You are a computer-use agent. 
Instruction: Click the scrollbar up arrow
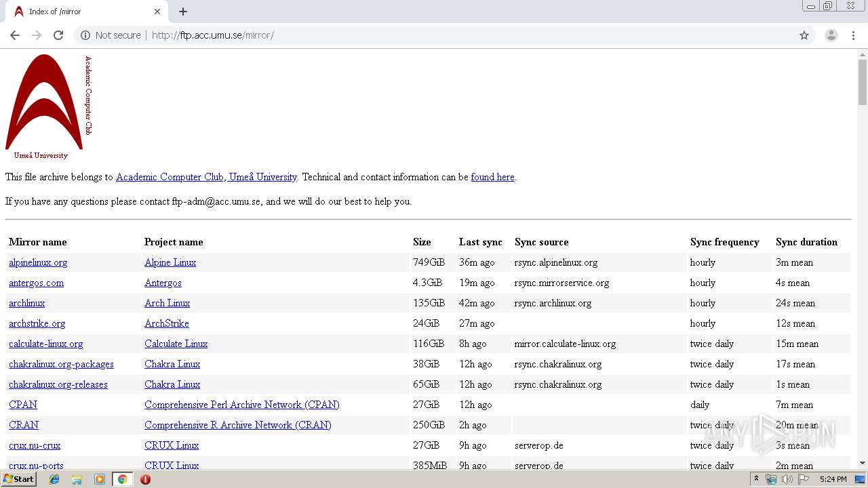point(862,54)
